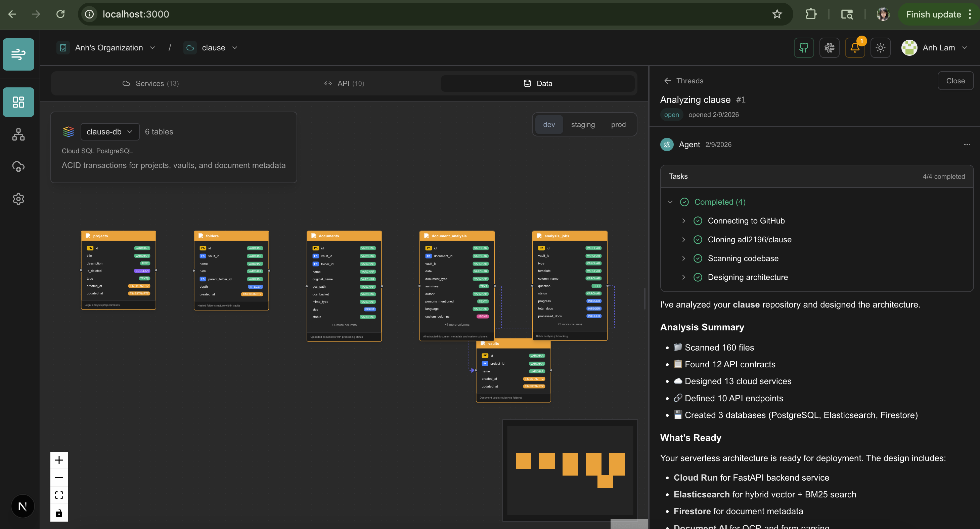The image size is (980, 529).
Task: Toggle the canvas interactivity lock
Action: click(x=59, y=513)
